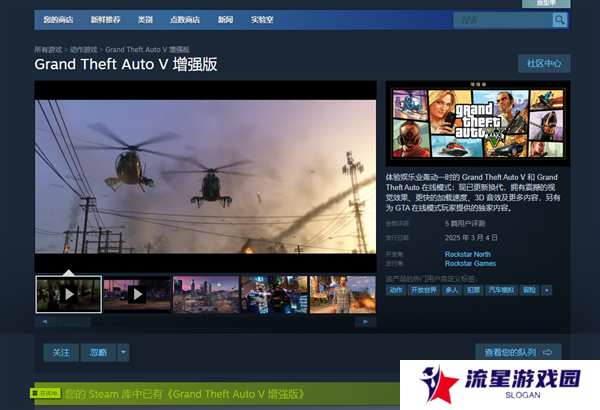Click the GTA V capsule header image
The image size is (600, 410).
tap(478, 124)
